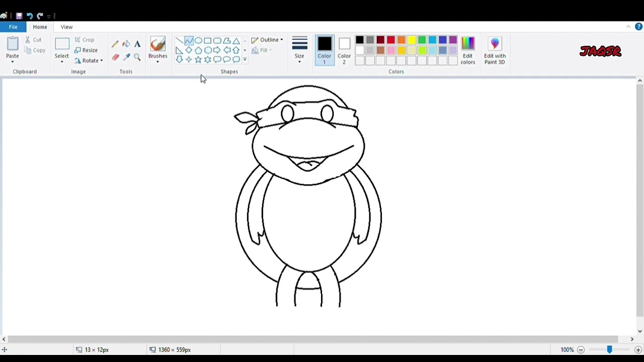Pick the green color swatch
The height and width of the screenshot is (362, 644).
coord(422,40)
